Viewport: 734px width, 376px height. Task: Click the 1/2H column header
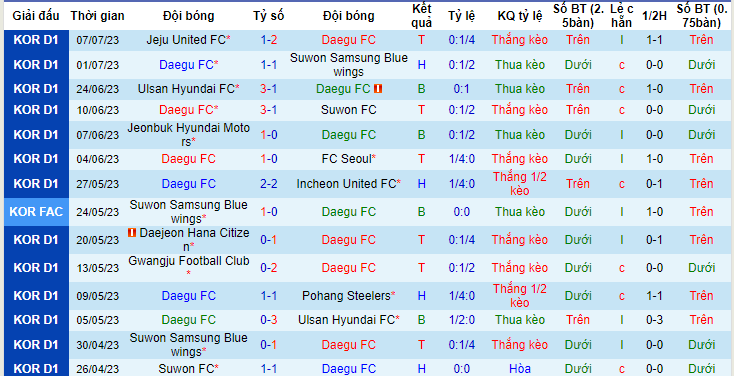(654, 16)
